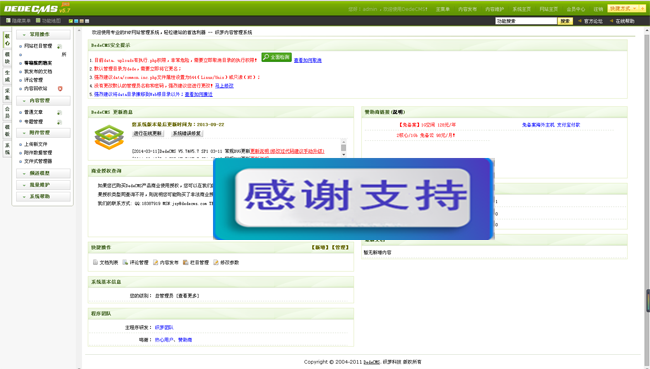Click the green 全面检测 button
This screenshot has width=650, height=369.
[x=276, y=57]
